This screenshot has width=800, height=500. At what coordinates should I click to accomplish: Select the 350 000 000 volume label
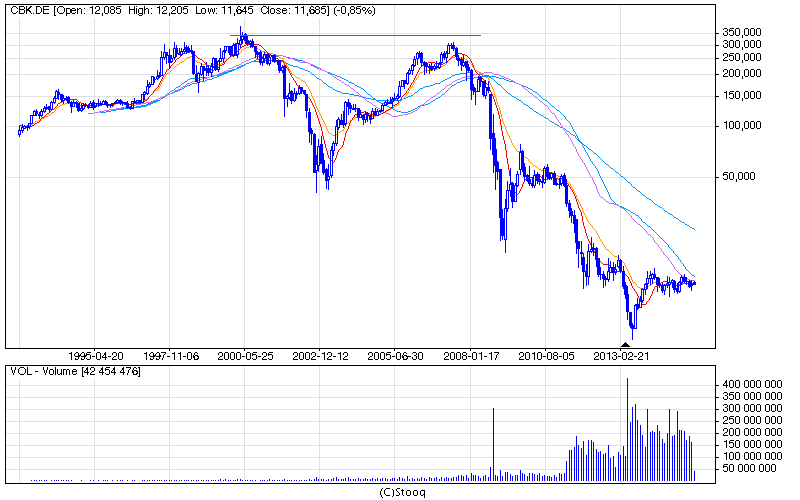point(752,396)
